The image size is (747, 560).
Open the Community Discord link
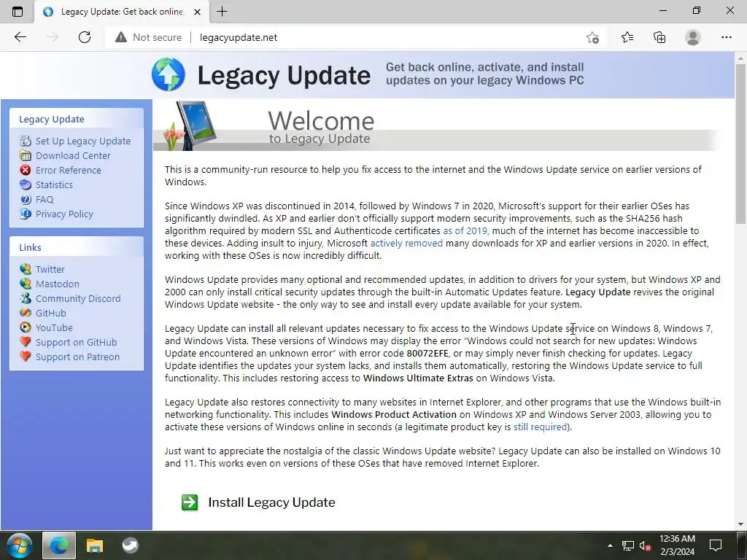78,298
